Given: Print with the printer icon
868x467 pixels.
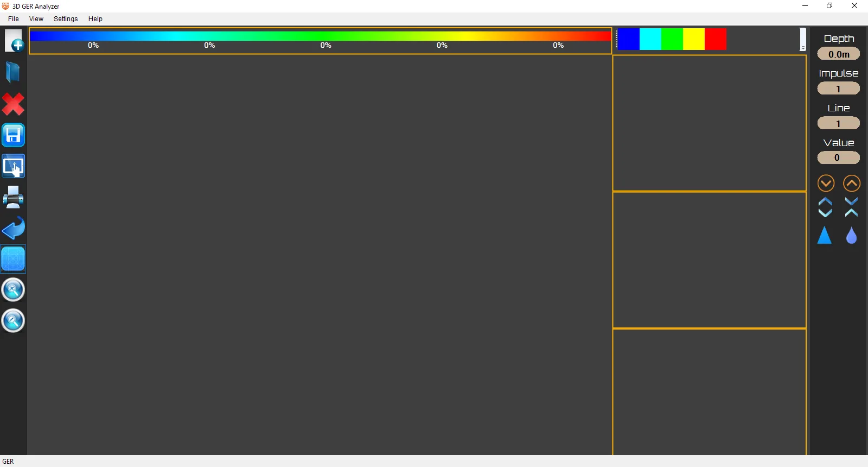Looking at the screenshot, I should pyautogui.click(x=13, y=197).
